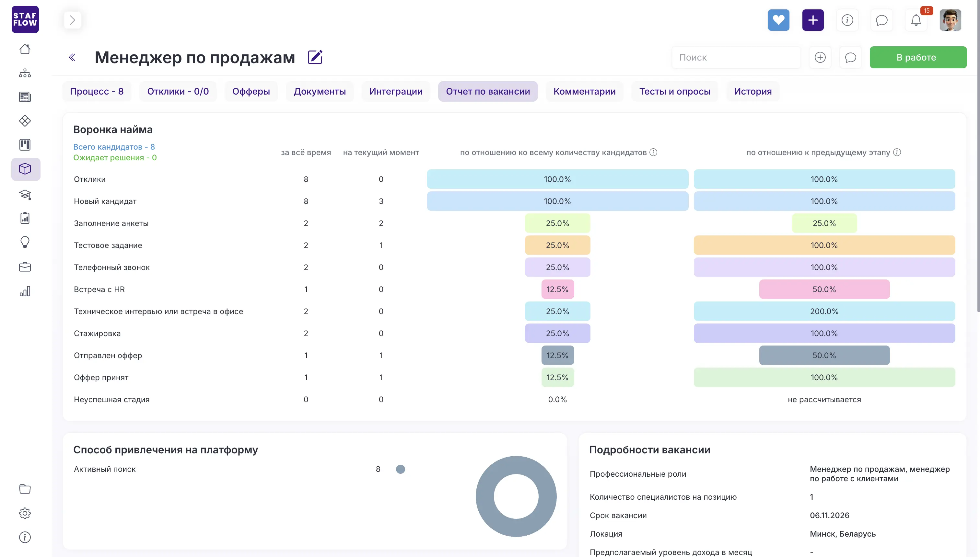Open the vacancies cube icon in the sidebar
This screenshot has height=557, width=980.
(x=26, y=169)
